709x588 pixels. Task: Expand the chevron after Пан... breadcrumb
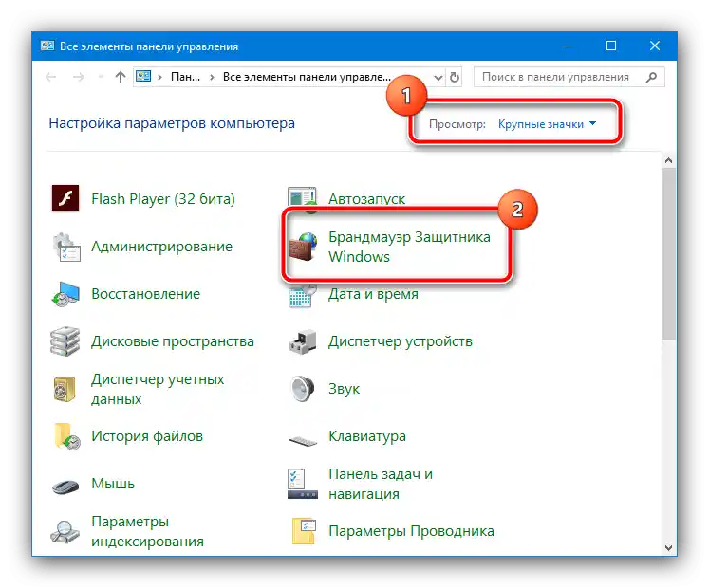(x=212, y=77)
